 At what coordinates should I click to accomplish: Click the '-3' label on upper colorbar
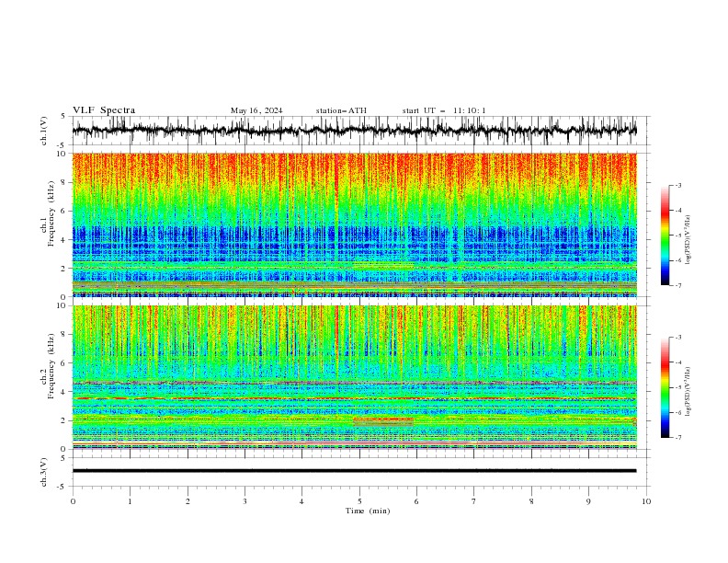[x=678, y=185]
